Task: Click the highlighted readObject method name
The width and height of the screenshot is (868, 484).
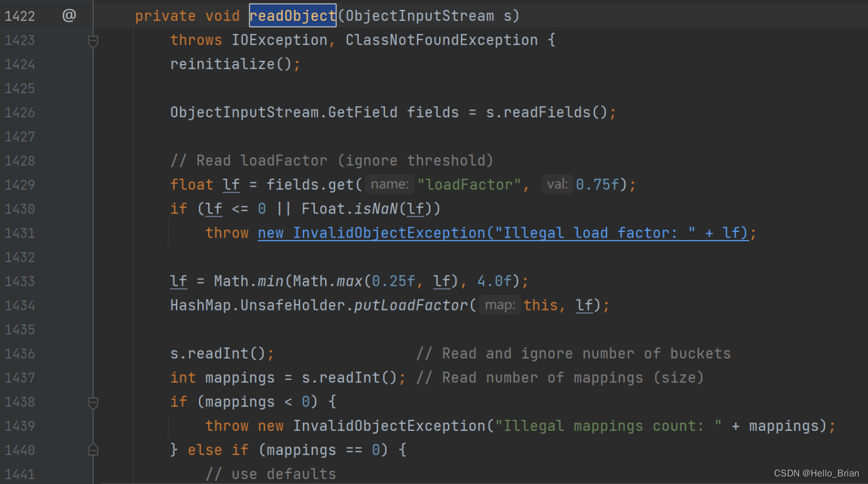Action: [293, 16]
